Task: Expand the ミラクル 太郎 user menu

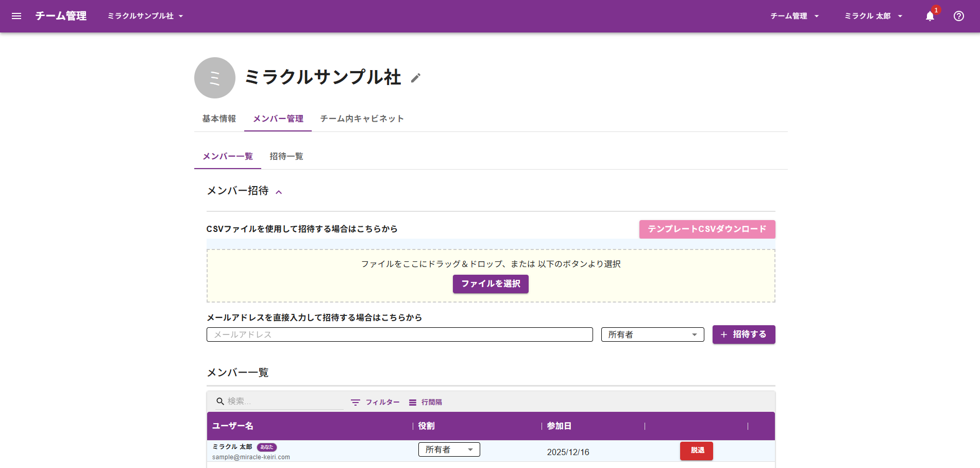Action: click(873, 16)
